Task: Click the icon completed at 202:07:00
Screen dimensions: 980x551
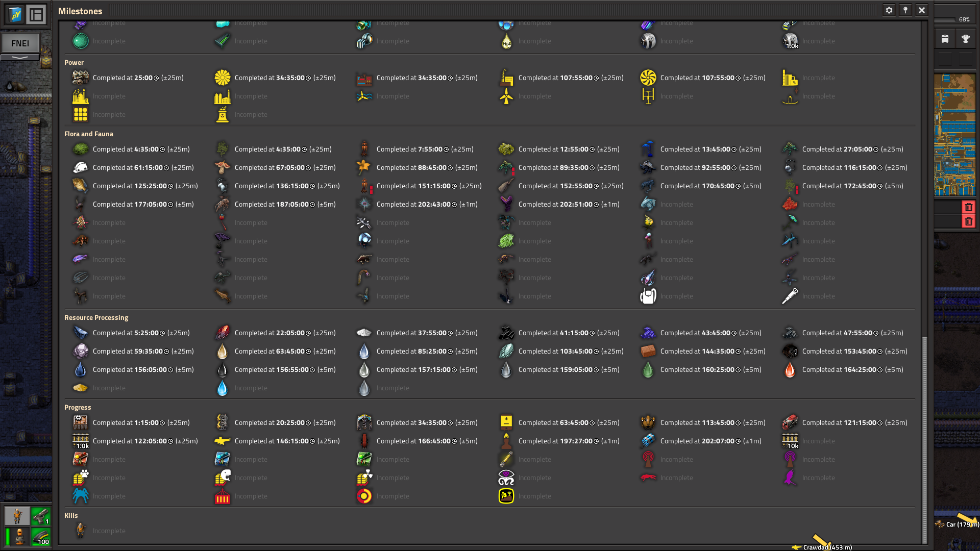Action: [648, 441]
